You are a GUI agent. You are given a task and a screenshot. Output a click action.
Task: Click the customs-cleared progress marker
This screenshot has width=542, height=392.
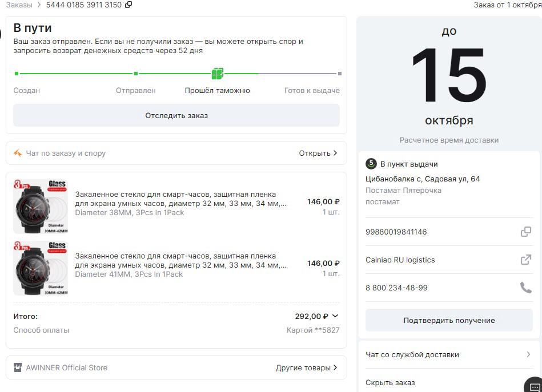pyautogui.click(x=217, y=74)
